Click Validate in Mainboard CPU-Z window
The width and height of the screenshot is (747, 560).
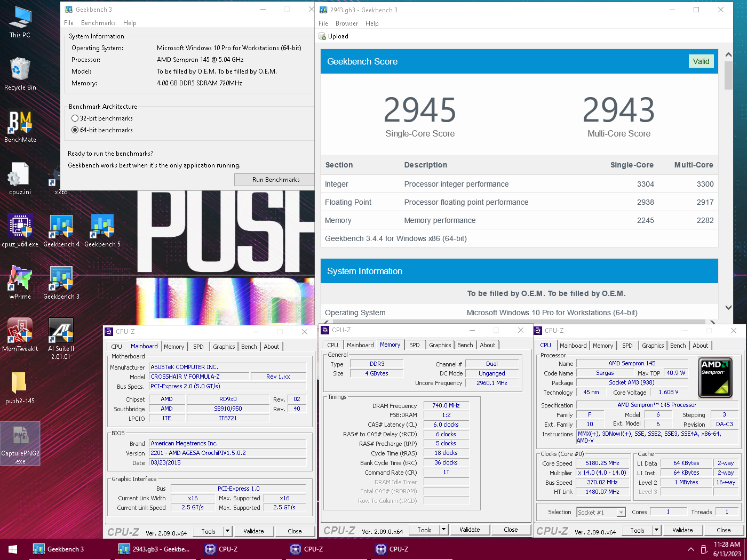253,531
